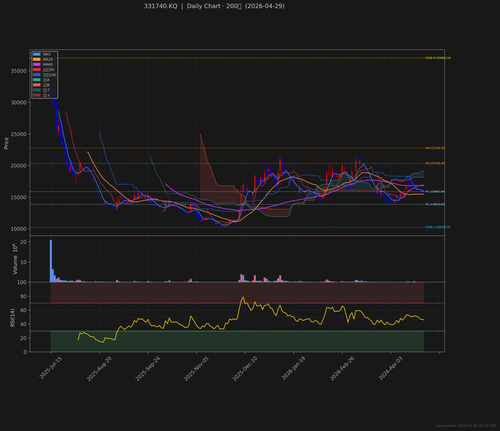Click the bright red legend swatch
This screenshot has width=500, height=431.
coord(37,70)
